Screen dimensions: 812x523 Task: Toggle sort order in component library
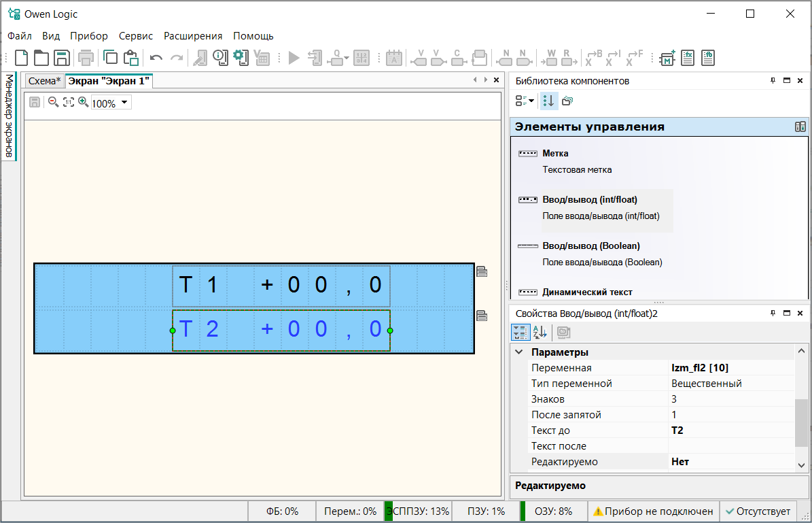(x=549, y=101)
